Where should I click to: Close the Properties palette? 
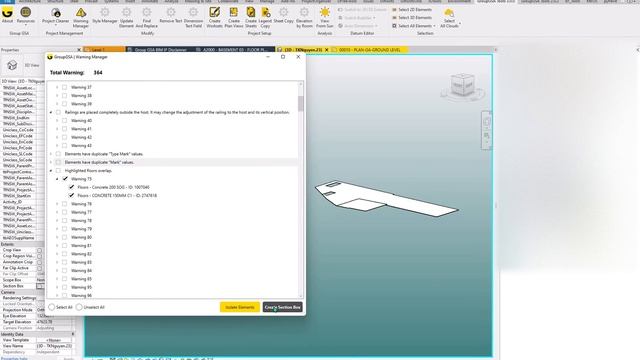79,50
